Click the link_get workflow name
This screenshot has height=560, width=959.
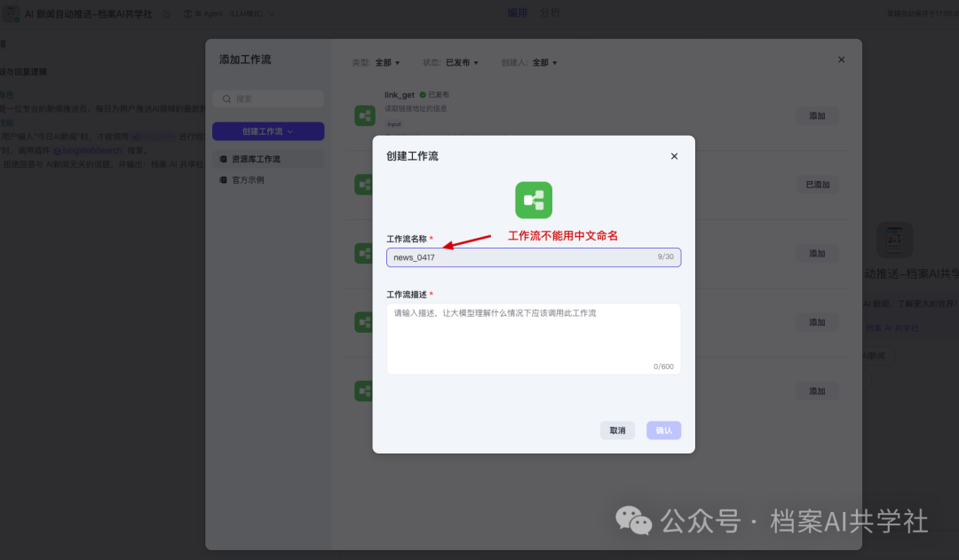[400, 95]
